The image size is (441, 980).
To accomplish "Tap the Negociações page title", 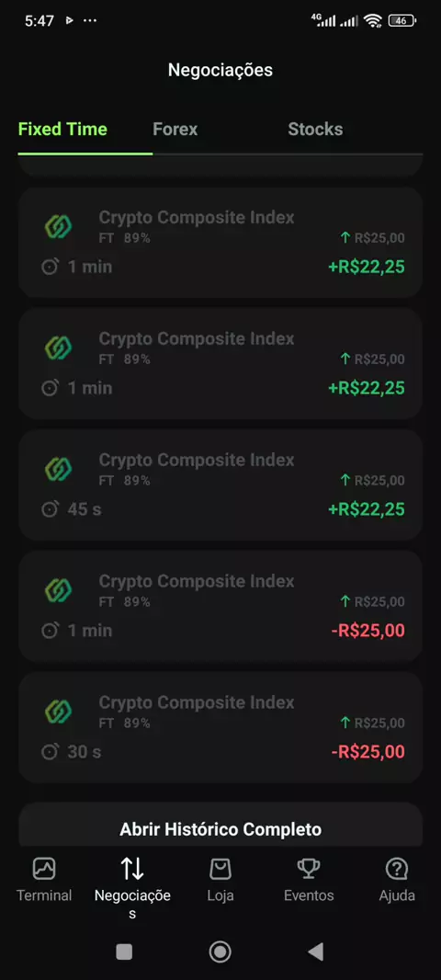I will 220,70.
